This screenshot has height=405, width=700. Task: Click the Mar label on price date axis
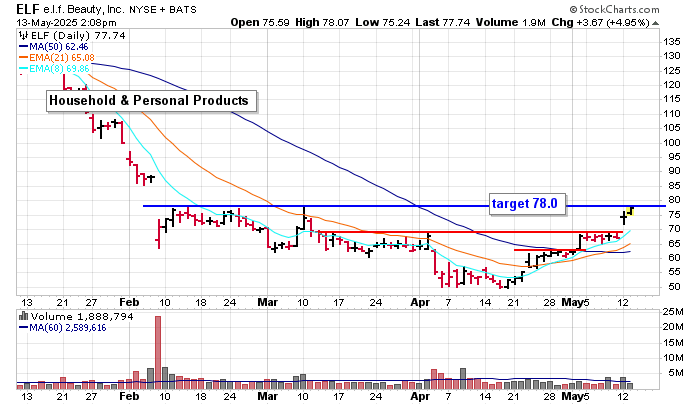pos(267,302)
